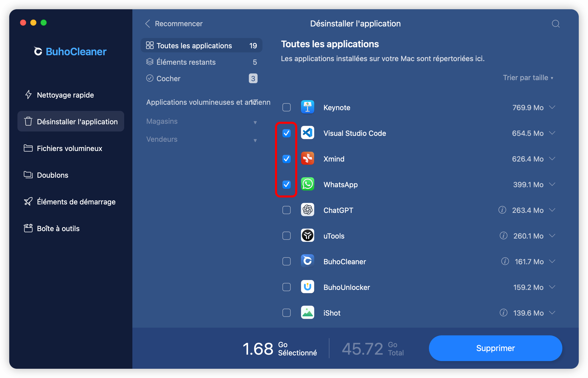
Task: Click the WhatsApp app name
Action: (340, 184)
